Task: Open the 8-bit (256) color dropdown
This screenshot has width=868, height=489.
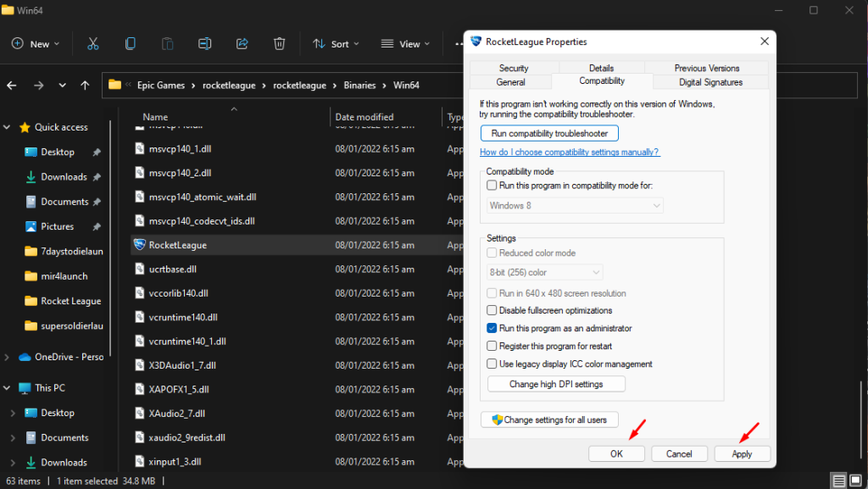Action: click(545, 272)
